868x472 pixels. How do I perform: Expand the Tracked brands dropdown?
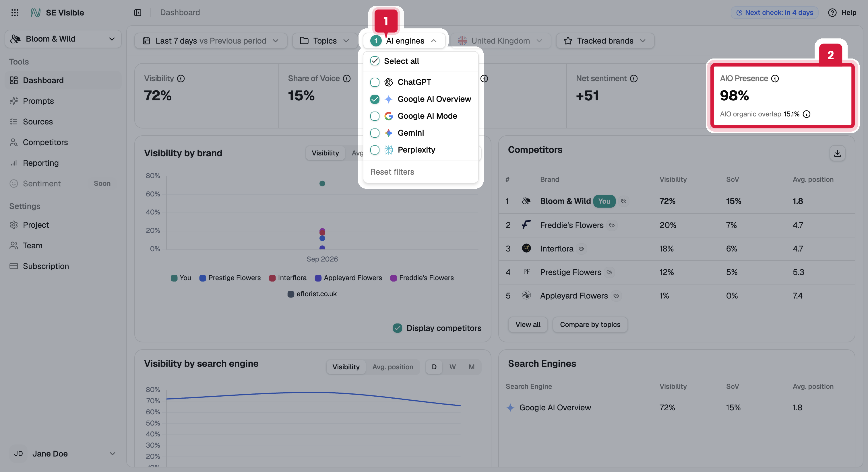coord(605,41)
